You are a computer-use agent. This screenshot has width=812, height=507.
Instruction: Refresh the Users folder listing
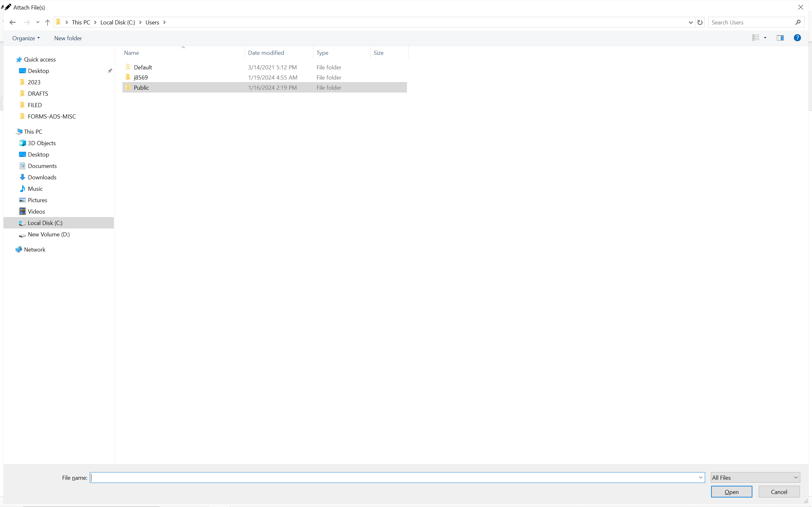click(700, 22)
